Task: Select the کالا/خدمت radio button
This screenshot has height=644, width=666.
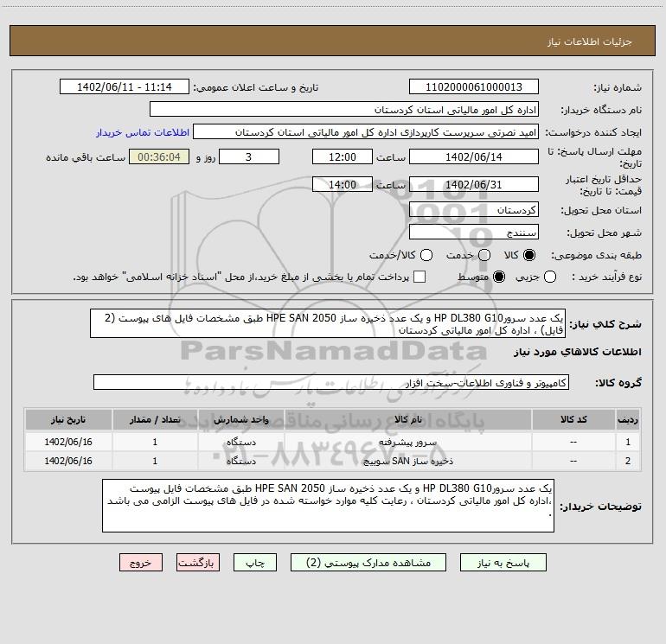Action: 426,255
